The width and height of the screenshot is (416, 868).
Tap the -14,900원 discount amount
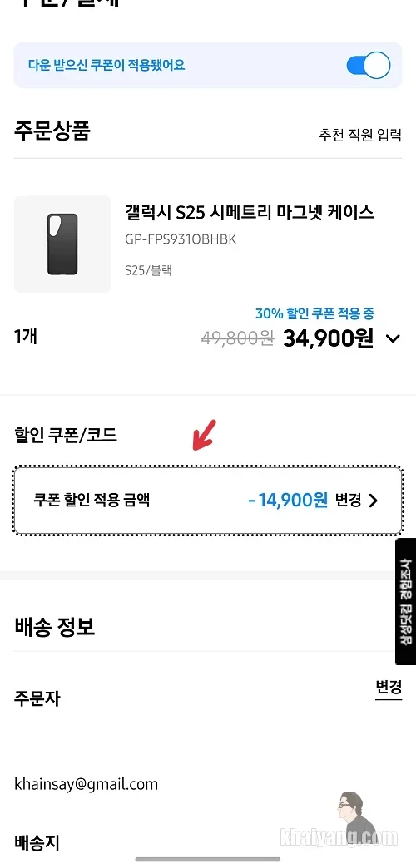[288, 501]
